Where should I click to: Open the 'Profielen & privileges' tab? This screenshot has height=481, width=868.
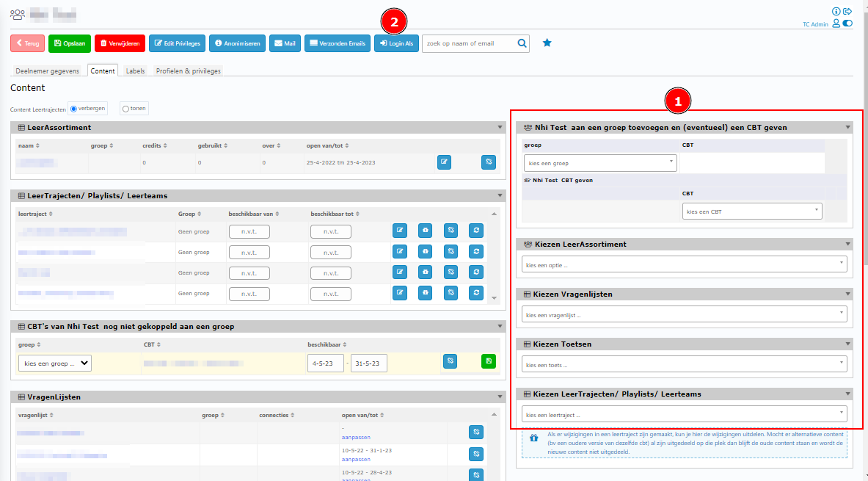tap(188, 71)
